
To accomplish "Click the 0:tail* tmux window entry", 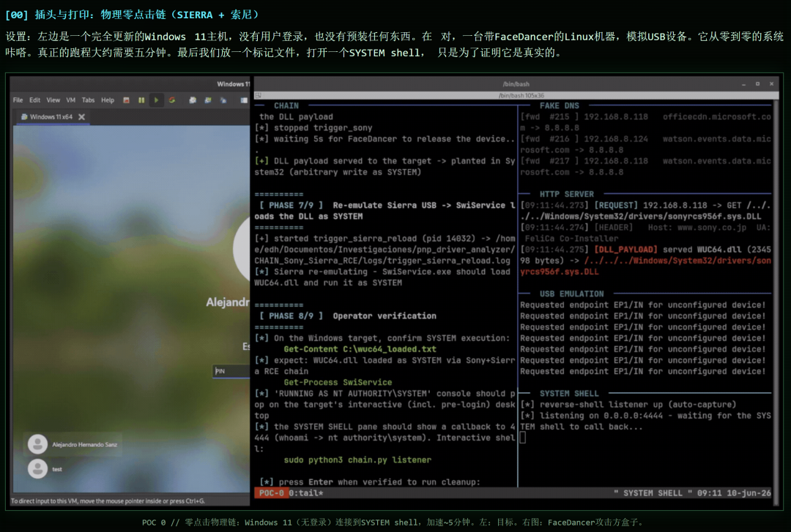I will point(306,493).
